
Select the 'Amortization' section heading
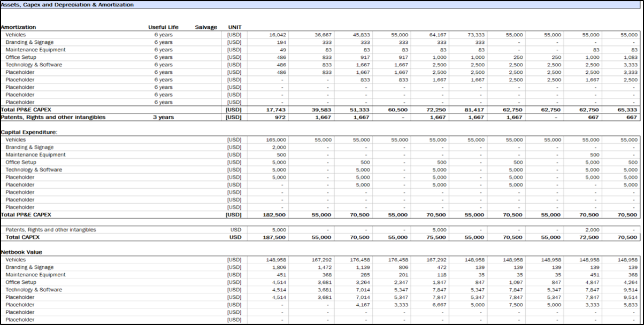[x=19, y=27]
